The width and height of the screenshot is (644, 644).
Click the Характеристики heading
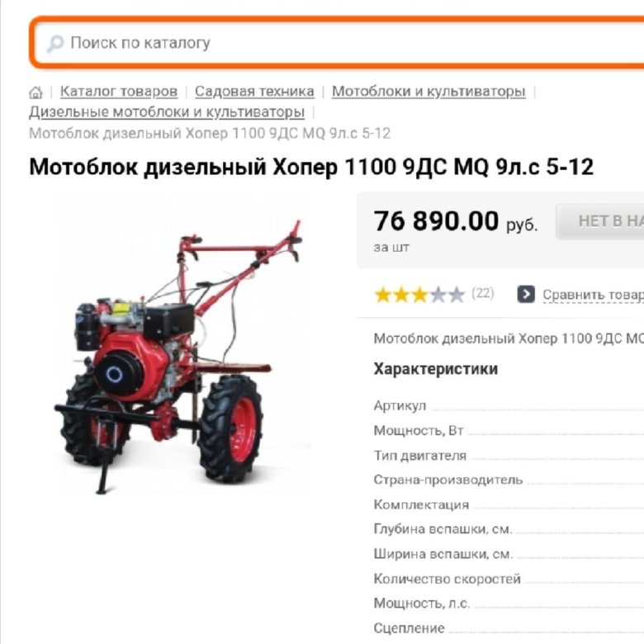(435, 369)
